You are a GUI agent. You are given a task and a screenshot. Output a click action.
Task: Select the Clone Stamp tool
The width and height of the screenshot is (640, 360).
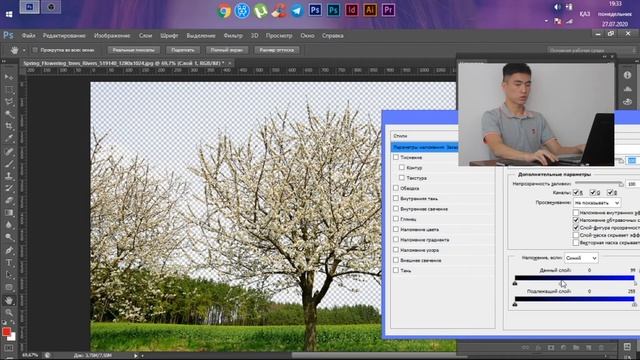[9, 176]
